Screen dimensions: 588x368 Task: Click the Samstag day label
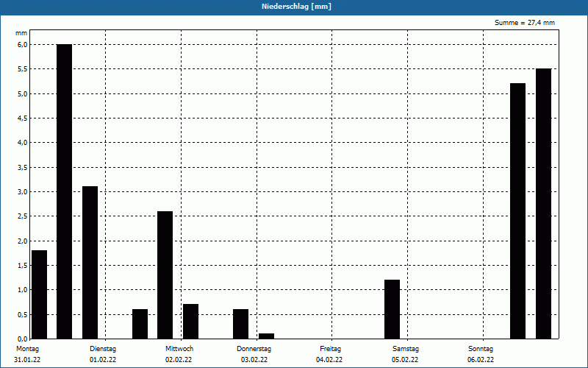406,349
